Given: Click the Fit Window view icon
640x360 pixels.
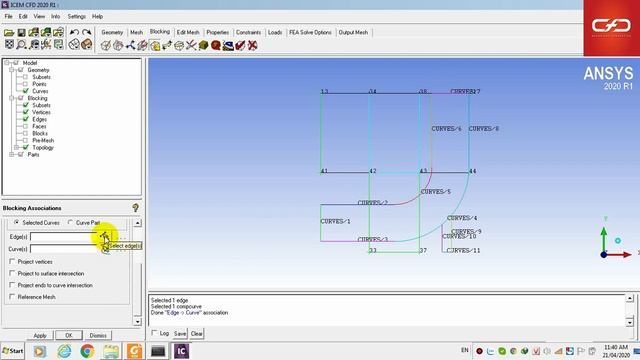Looking at the screenshot, I should coord(9,44).
